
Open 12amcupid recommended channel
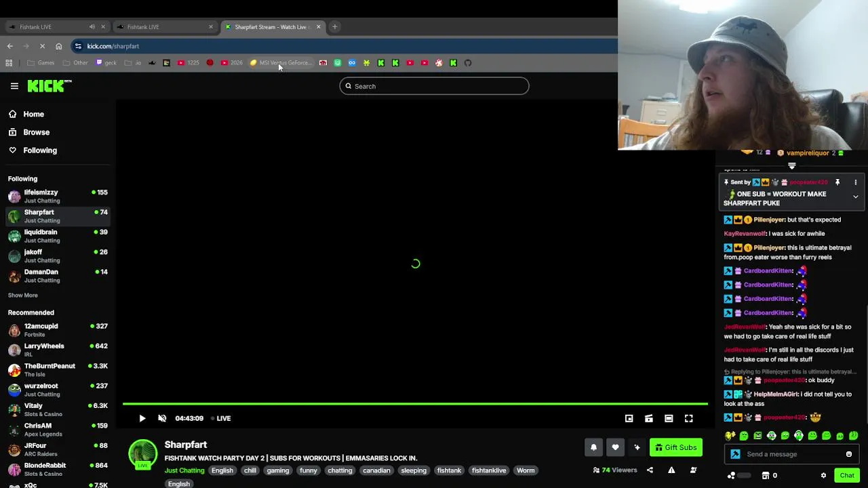pyautogui.click(x=58, y=330)
